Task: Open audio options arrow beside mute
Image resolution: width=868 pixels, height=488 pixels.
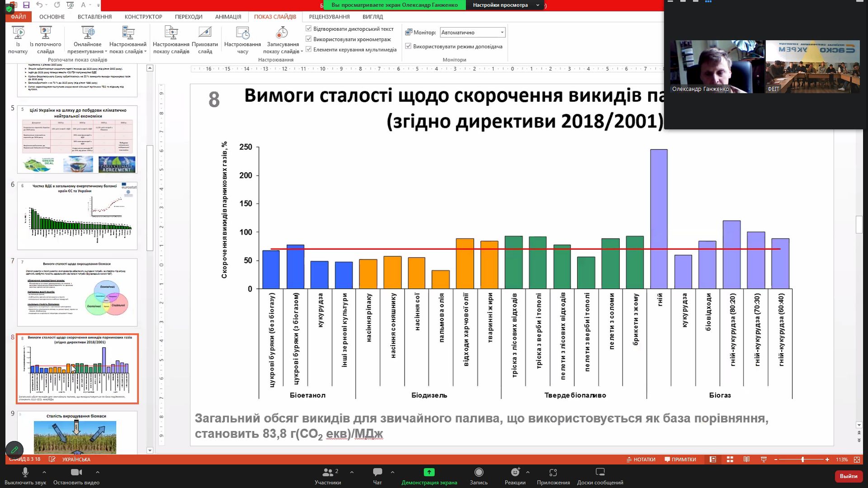Action: click(x=44, y=472)
